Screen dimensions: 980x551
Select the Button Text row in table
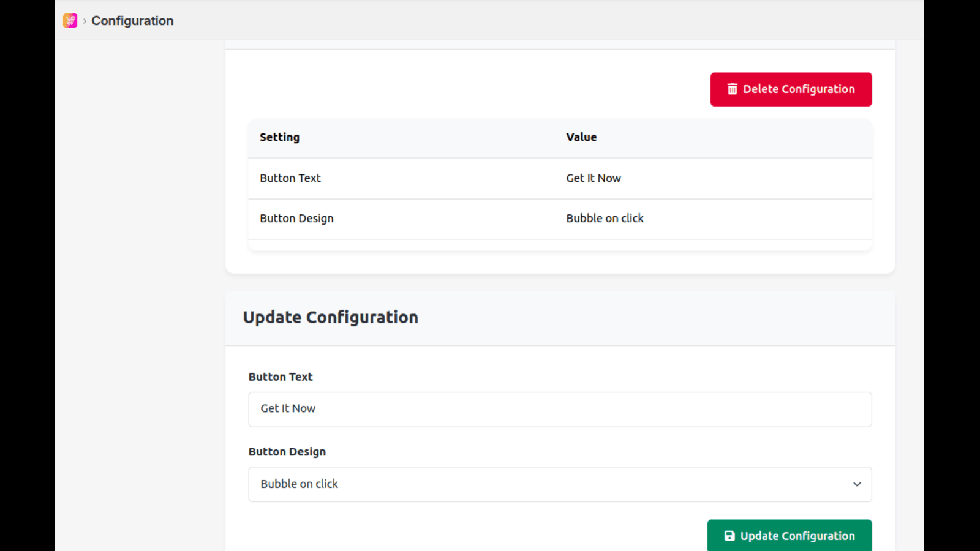pyautogui.click(x=290, y=178)
